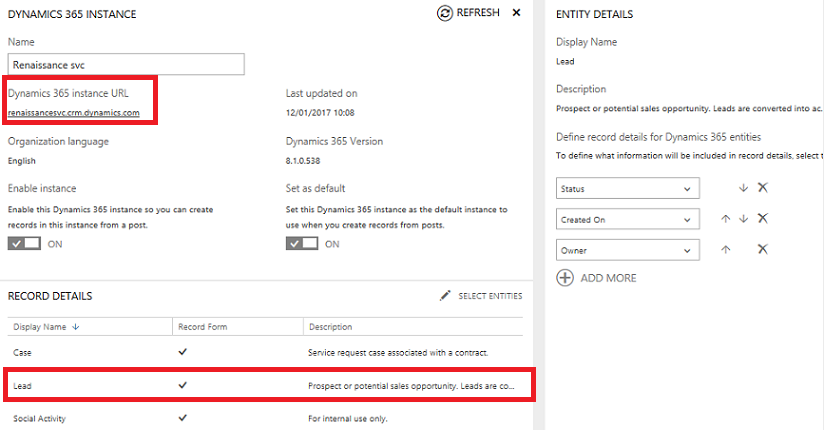Move the Created On field down
The width and height of the screenshot is (824, 430).
pyautogui.click(x=743, y=219)
